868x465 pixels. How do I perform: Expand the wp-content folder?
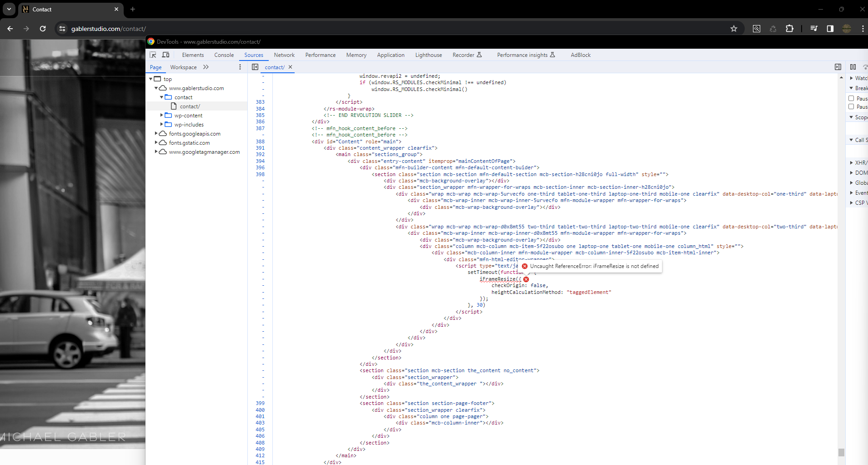pyautogui.click(x=161, y=115)
